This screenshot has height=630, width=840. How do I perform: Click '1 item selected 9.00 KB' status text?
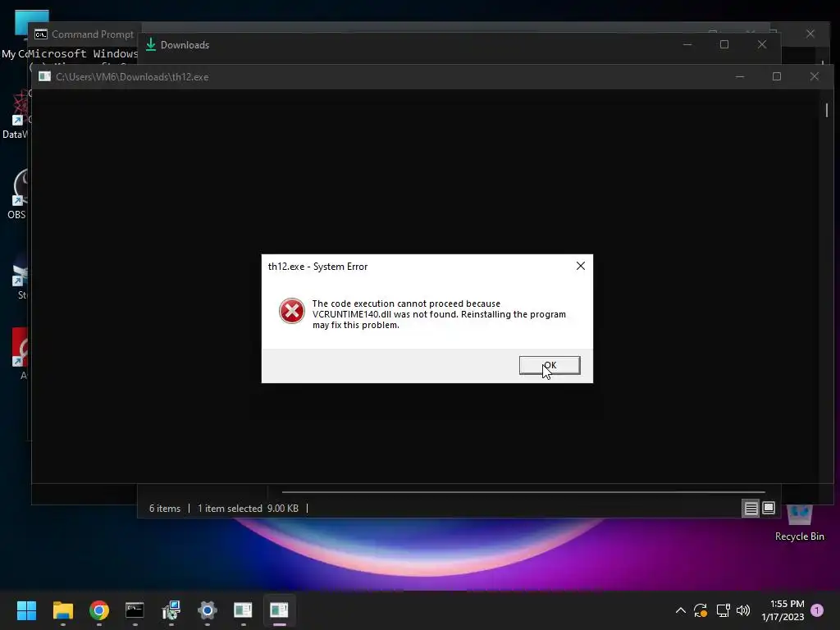pos(248,509)
